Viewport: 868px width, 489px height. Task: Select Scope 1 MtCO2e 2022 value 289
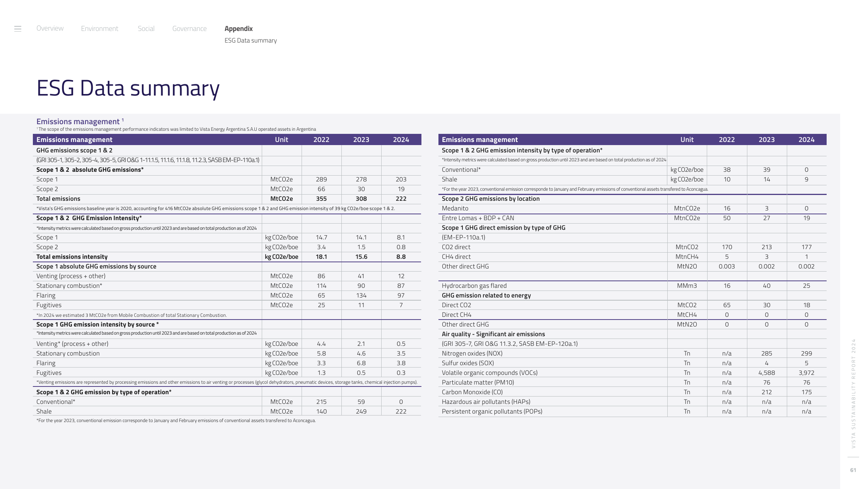coord(321,180)
